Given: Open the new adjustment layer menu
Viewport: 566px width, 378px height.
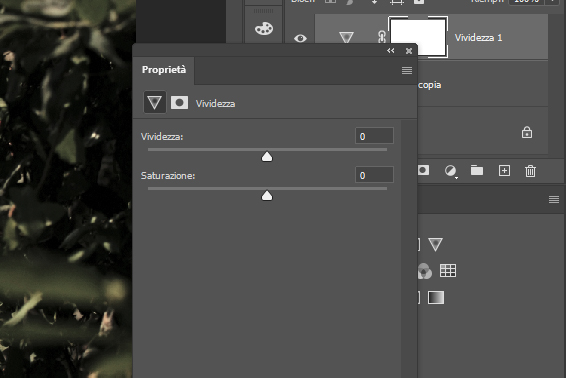Looking at the screenshot, I should pos(450,170).
